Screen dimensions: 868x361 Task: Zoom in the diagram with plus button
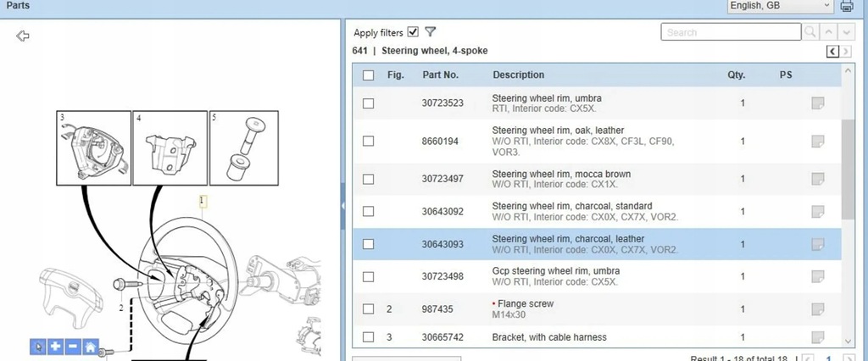(x=55, y=347)
